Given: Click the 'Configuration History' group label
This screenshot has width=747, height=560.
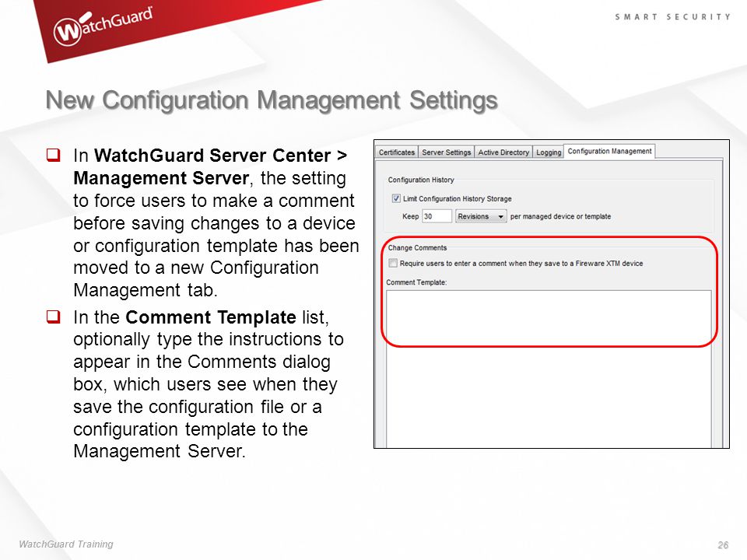Looking at the screenshot, I should click(421, 180).
